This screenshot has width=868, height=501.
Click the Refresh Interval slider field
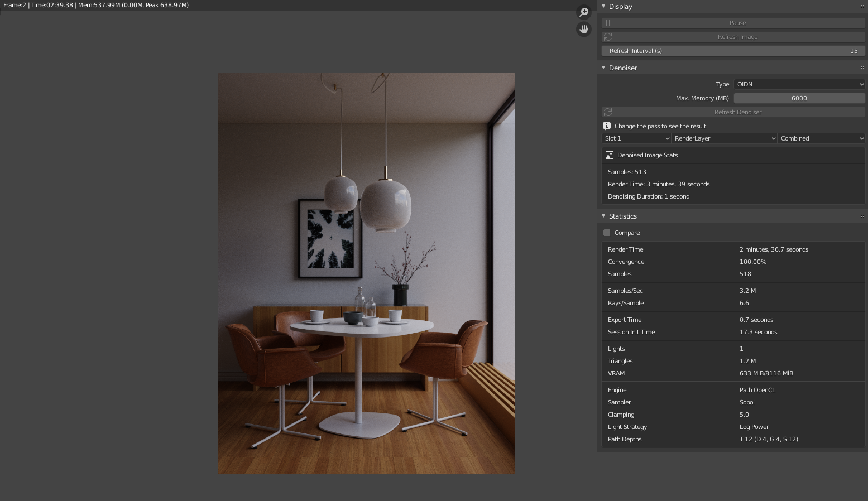tap(733, 51)
